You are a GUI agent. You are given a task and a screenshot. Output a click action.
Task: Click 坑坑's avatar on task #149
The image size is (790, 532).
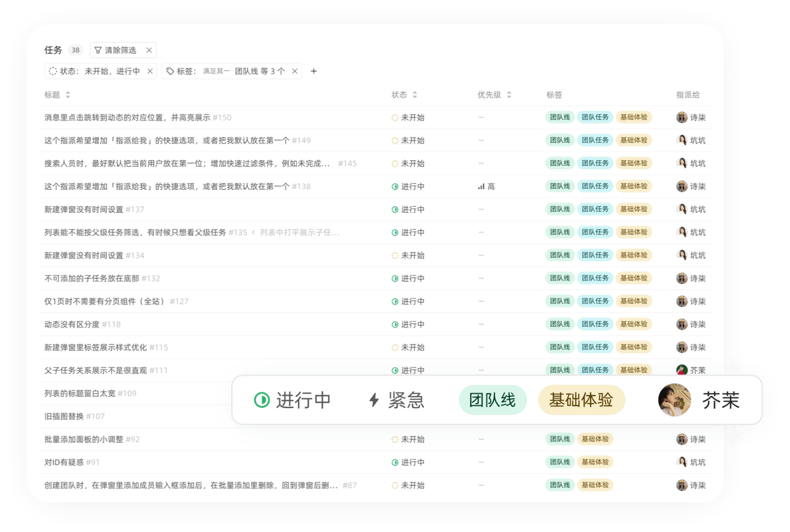pos(682,140)
